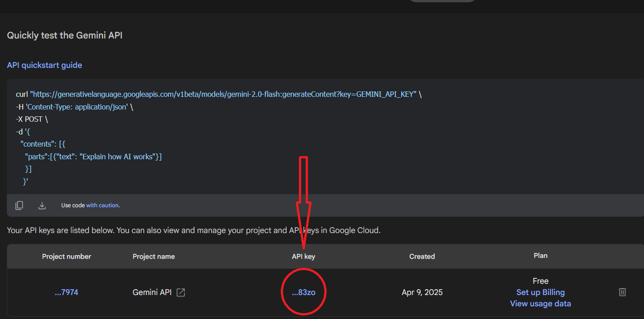Open the API quickstart guide link
This screenshot has height=319, width=644.
44,65
